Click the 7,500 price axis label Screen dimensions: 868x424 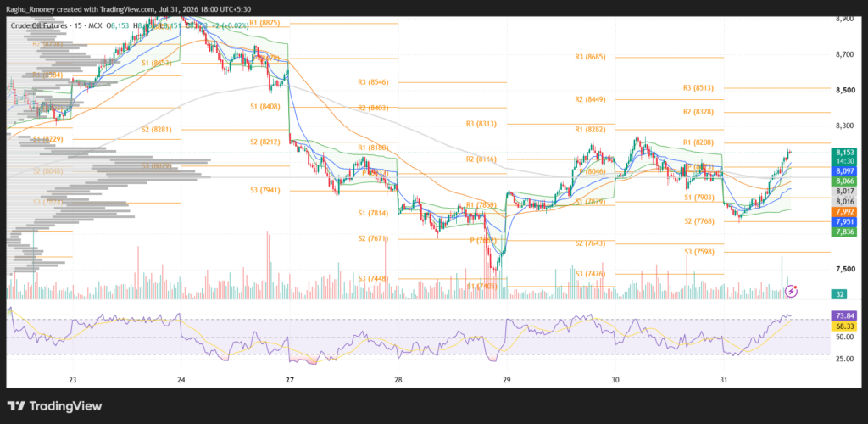(844, 270)
